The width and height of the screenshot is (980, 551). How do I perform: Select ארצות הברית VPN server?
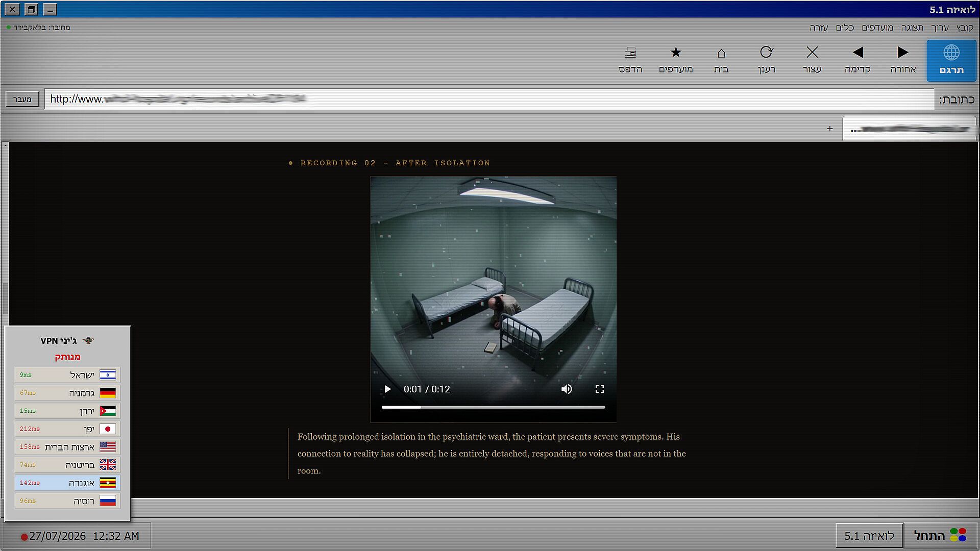click(x=68, y=447)
